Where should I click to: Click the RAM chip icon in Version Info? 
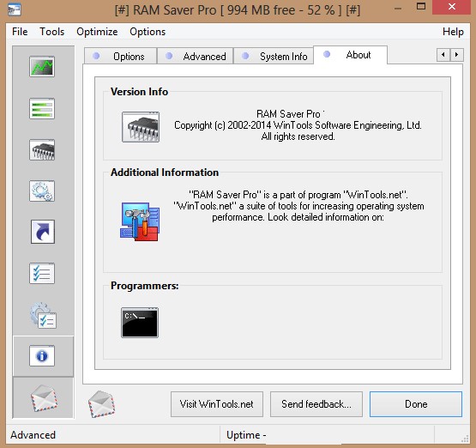[141, 127]
